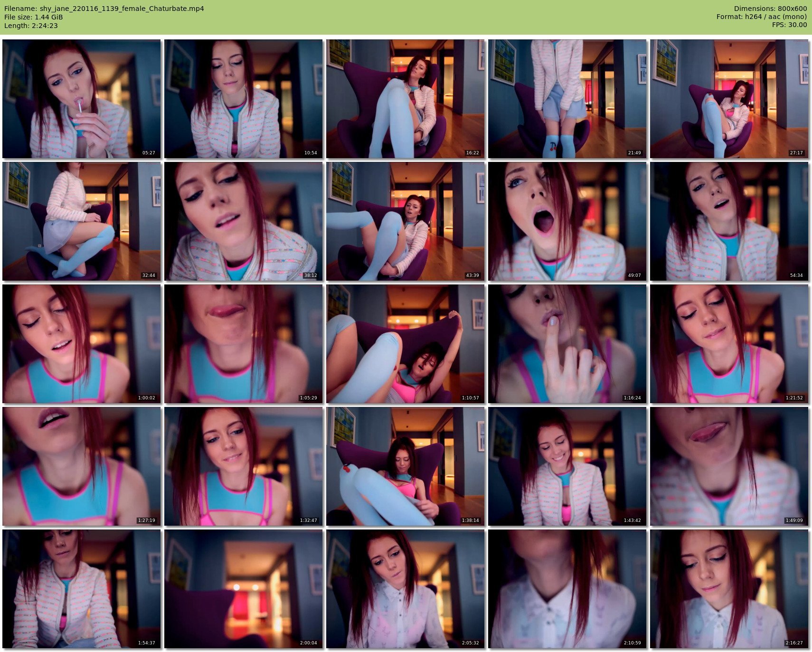812x652 pixels.
Task: Click the frame marked 2:10:59
Action: (567, 589)
